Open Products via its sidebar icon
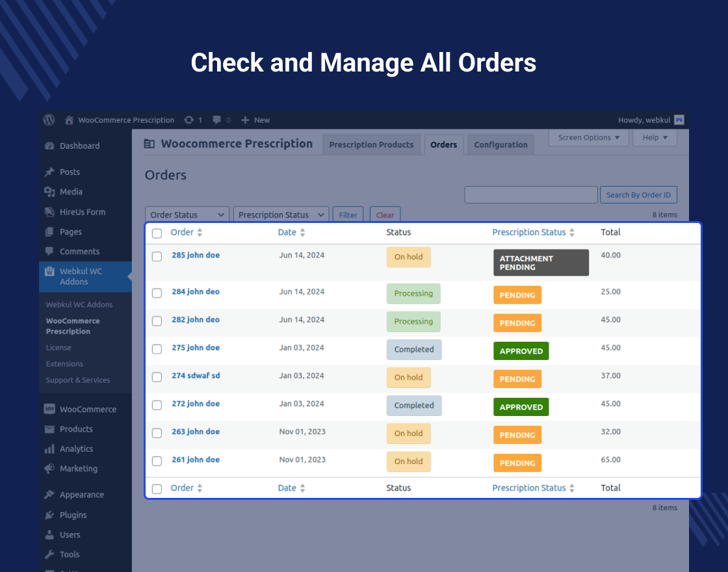 pos(48,429)
